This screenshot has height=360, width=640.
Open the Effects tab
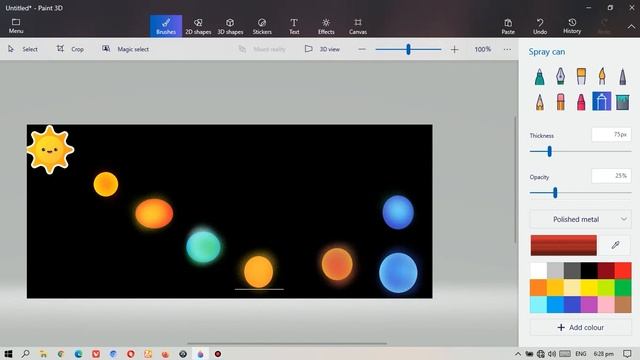pos(326,26)
